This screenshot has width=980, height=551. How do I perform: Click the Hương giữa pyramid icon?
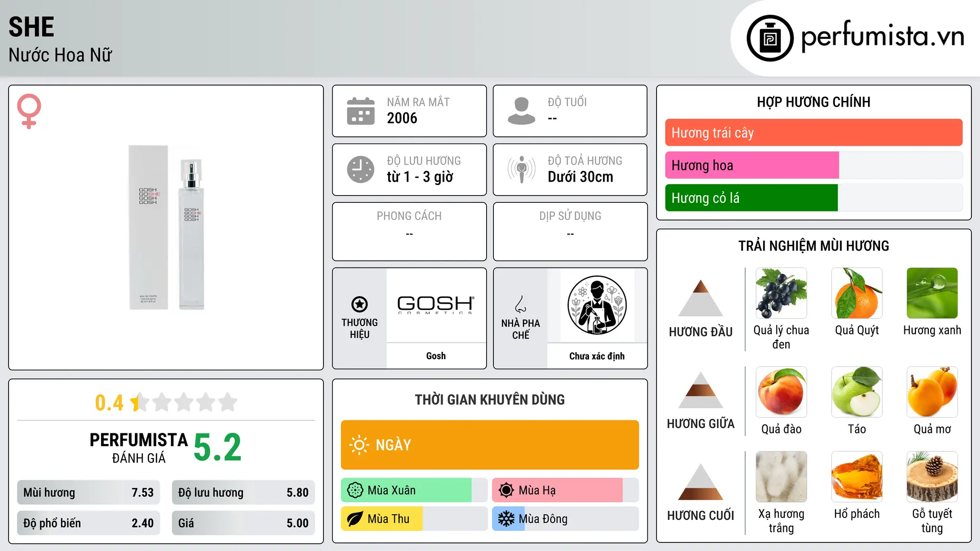point(701,390)
